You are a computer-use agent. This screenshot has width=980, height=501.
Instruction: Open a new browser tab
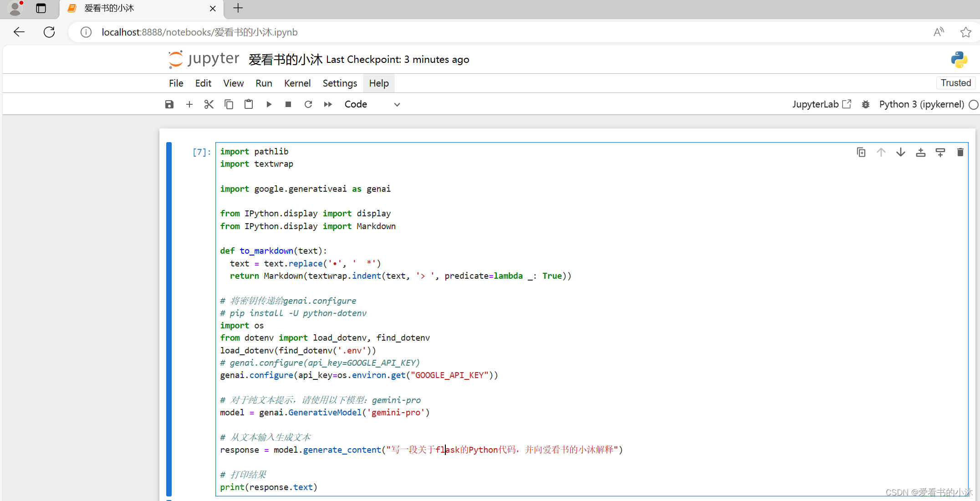[x=238, y=8]
